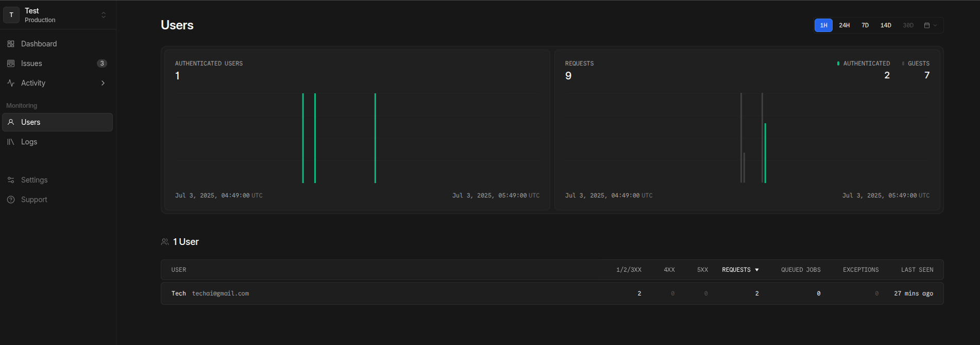Click the '1 User' section heading
The height and width of the screenshot is (345, 980).
tap(186, 242)
